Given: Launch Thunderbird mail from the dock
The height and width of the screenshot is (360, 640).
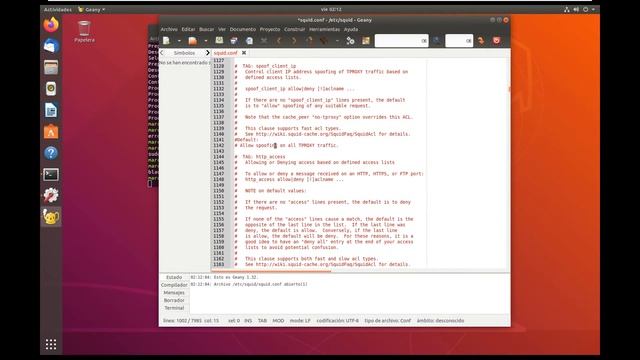Looking at the screenshot, I should point(51,46).
